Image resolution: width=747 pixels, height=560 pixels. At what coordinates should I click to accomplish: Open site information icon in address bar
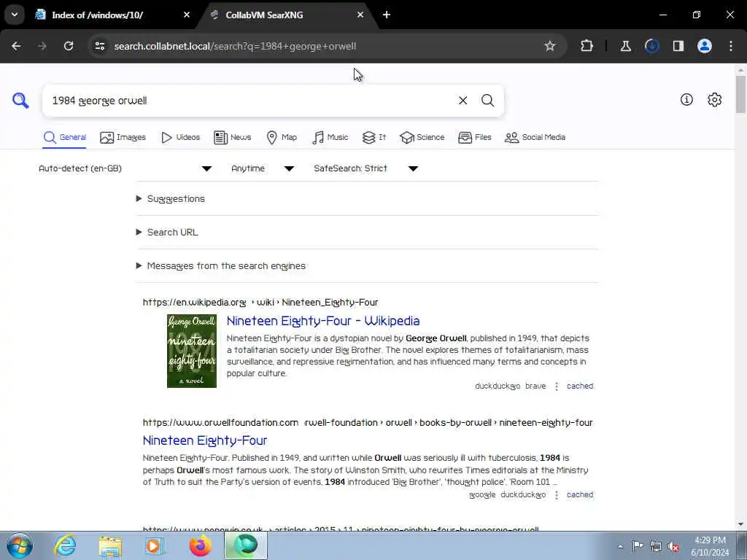[99, 46]
